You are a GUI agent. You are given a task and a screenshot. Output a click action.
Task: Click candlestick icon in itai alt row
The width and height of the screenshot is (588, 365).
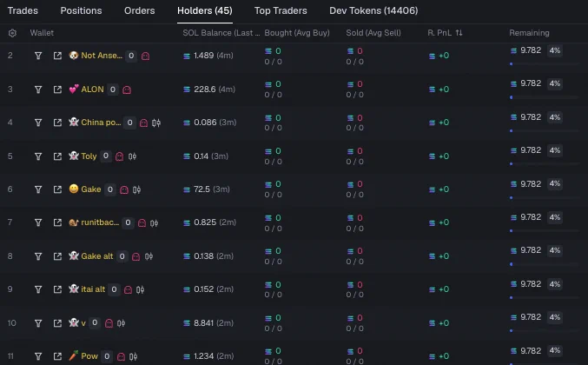pyautogui.click(x=140, y=289)
